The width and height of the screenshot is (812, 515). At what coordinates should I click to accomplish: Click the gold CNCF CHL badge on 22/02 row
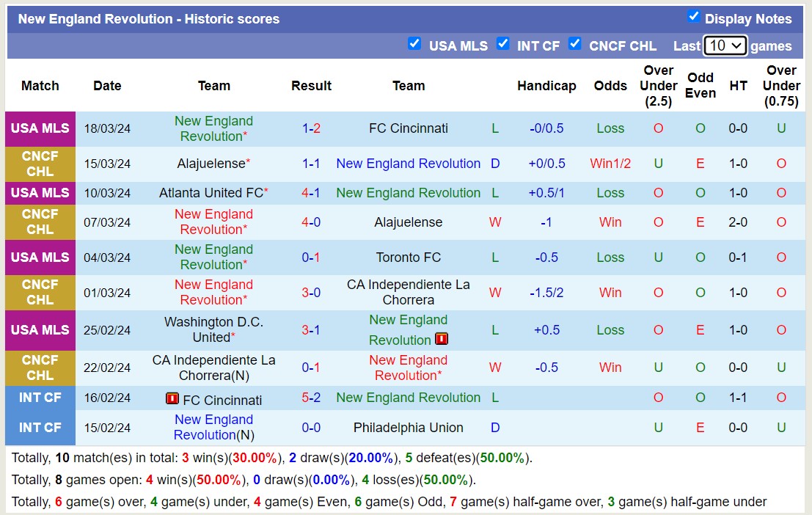pos(40,368)
